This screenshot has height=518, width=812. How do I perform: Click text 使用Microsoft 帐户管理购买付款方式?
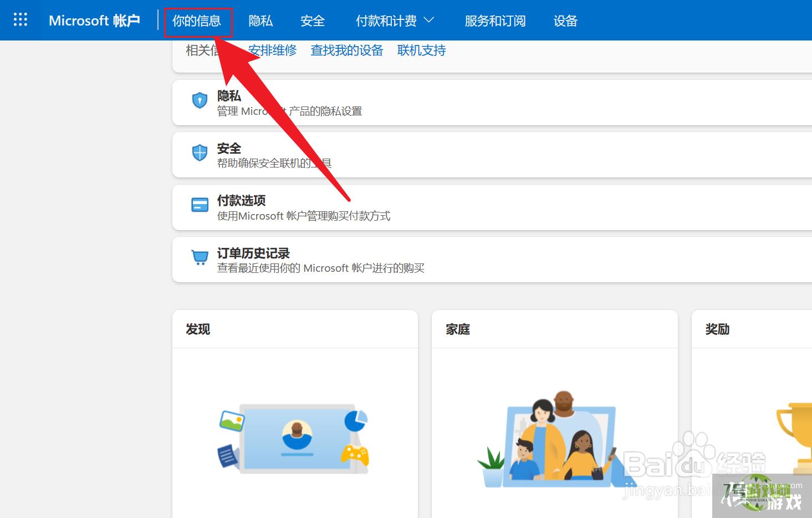(x=304, y=216)
